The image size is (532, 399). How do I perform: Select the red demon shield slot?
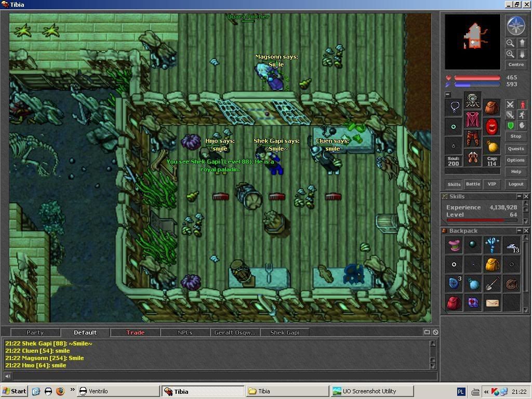click(491, 127)
